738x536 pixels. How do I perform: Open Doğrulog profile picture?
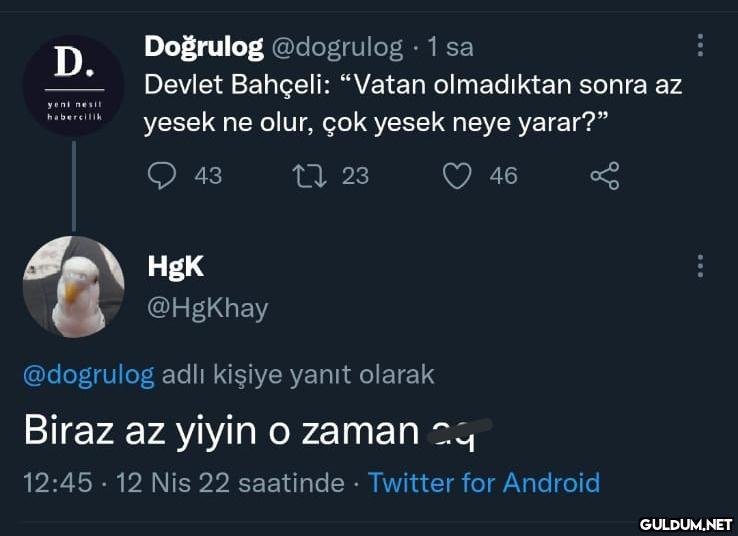pyautogui.click(x=74, y=85)
